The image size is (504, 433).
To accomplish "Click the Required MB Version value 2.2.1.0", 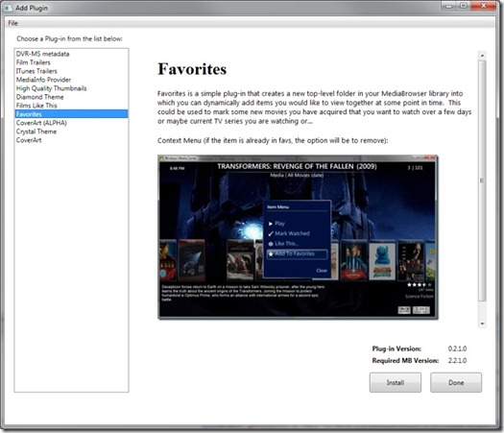I will tap(457, 360).
